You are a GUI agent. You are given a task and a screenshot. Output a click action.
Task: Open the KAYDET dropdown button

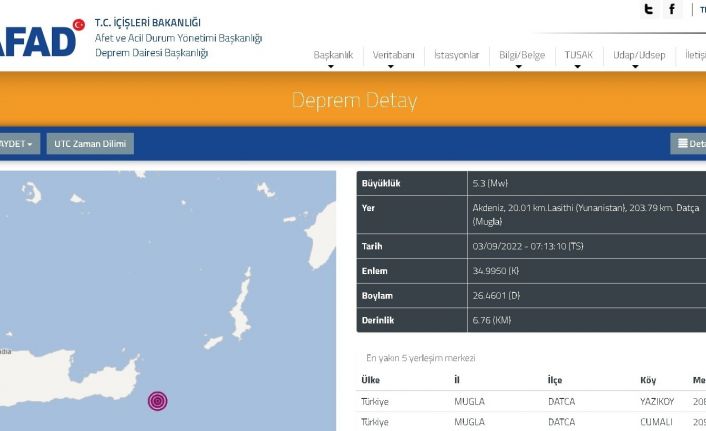click(17, 144)
